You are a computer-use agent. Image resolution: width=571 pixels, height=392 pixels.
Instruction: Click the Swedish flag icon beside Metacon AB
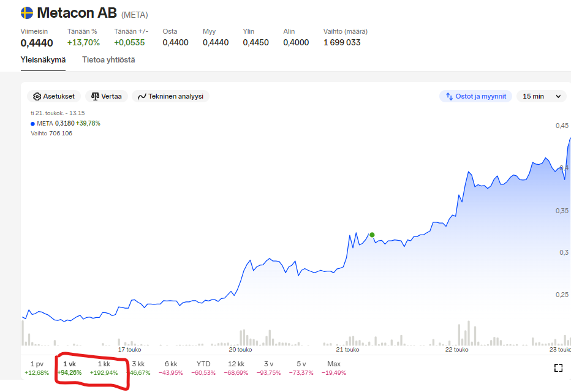27,13
